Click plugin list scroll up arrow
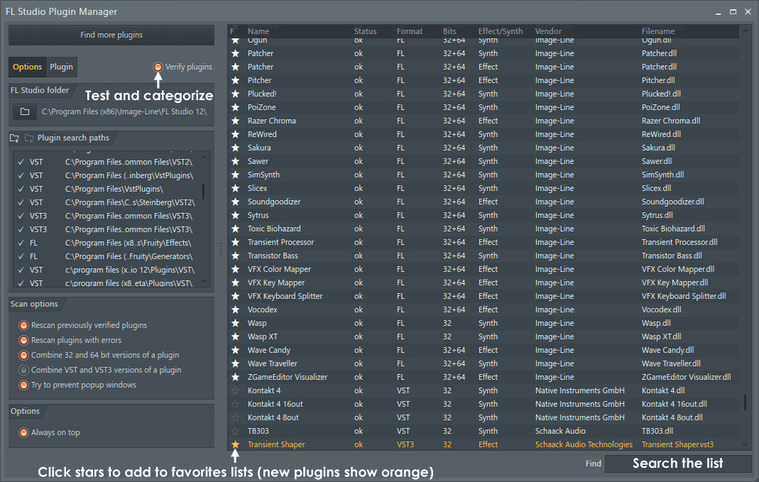 [x=745, y=30]
